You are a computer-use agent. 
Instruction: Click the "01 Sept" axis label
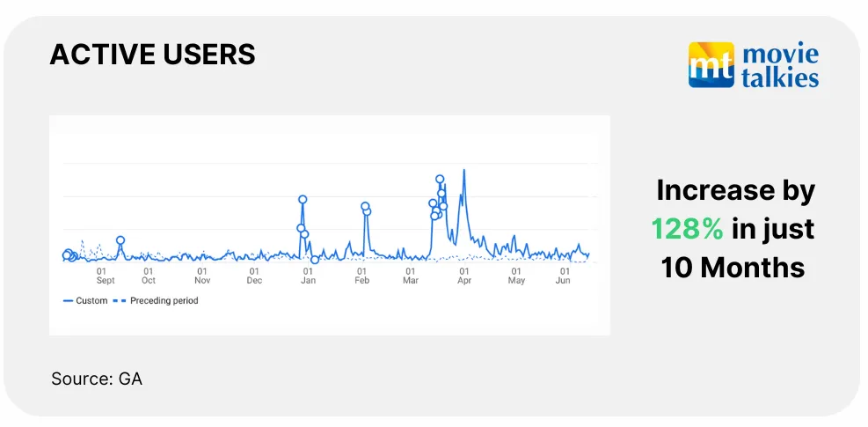(x=105, y=276)
